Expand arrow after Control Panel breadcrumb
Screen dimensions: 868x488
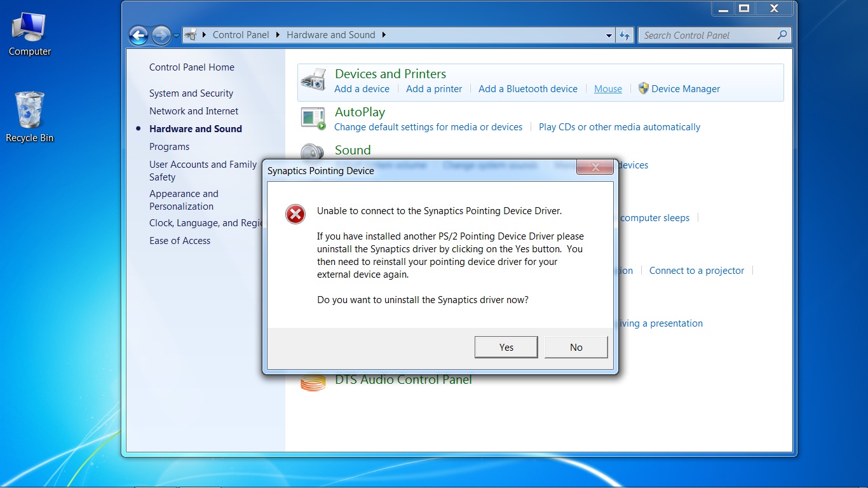click(278, 35)
